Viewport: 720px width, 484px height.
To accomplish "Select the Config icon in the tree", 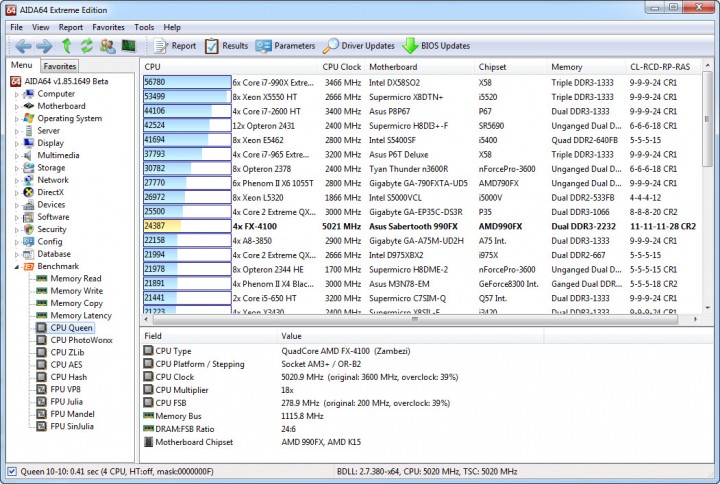I will [28, 242].
